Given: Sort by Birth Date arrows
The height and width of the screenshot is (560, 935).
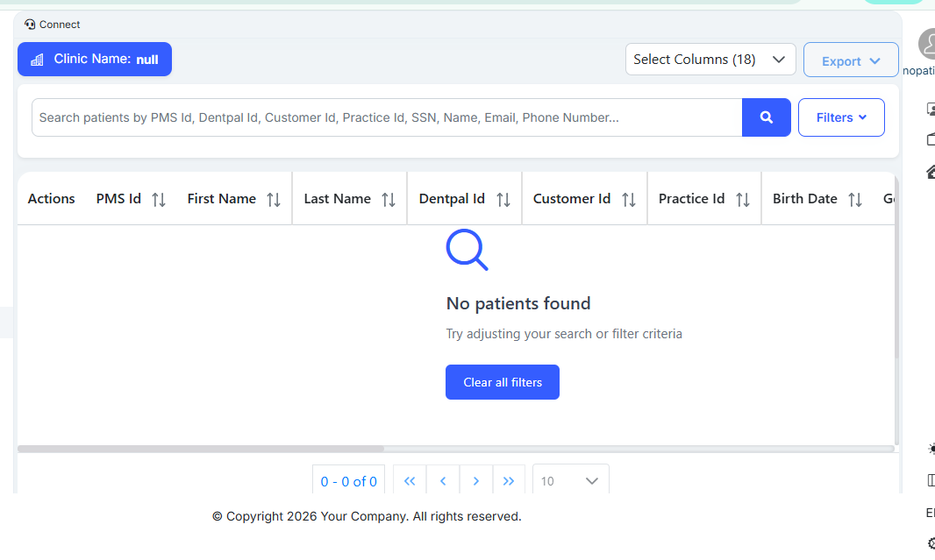Looking at the screenshot, I should pyautogui.click(x=855, y=200).
